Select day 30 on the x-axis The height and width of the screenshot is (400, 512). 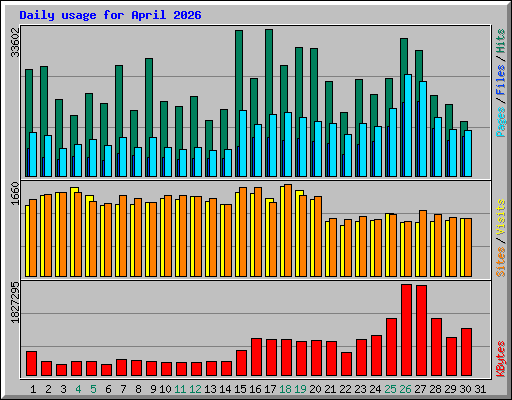465,389
